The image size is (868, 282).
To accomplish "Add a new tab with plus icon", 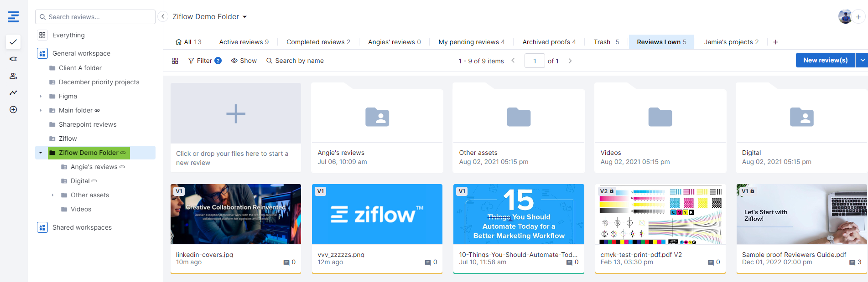I will coord(775,42).
